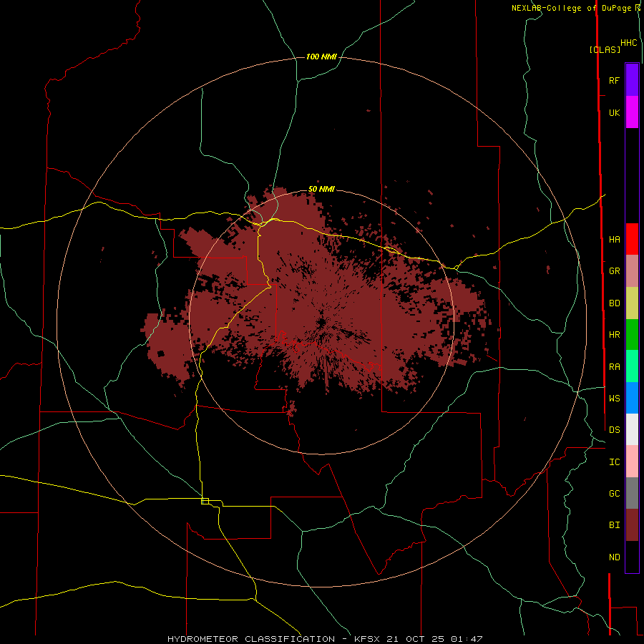Click the blue WS legend color swatch
Screen dimensions: 644x644
click(x=632, y=398)
